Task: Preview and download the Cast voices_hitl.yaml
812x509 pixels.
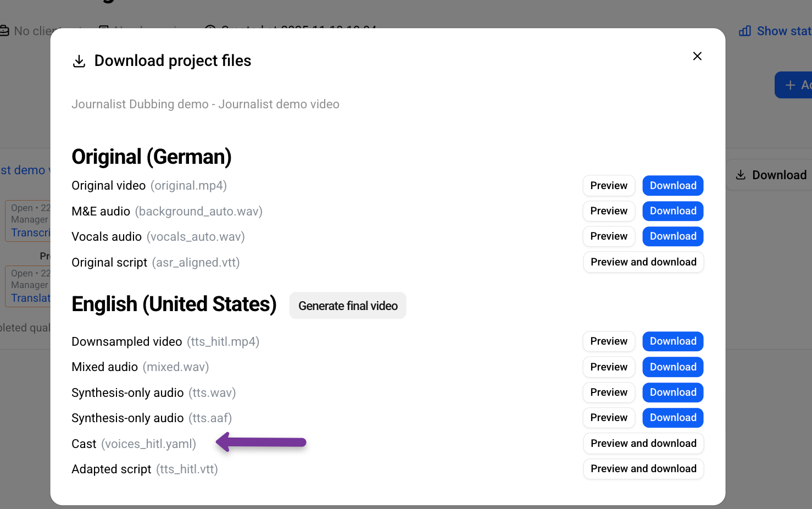Action: click(643, 444)
